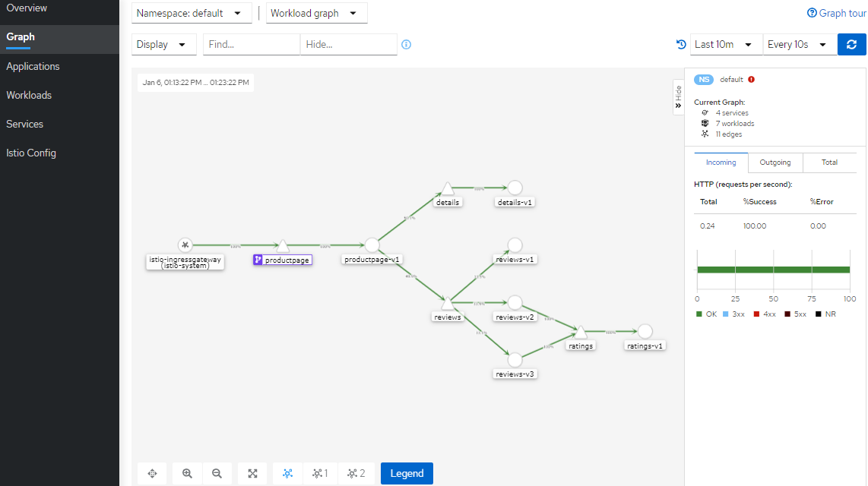Apply graph layout style 2
This screenshot has height=486, width=868.
[x=356, y=473]
